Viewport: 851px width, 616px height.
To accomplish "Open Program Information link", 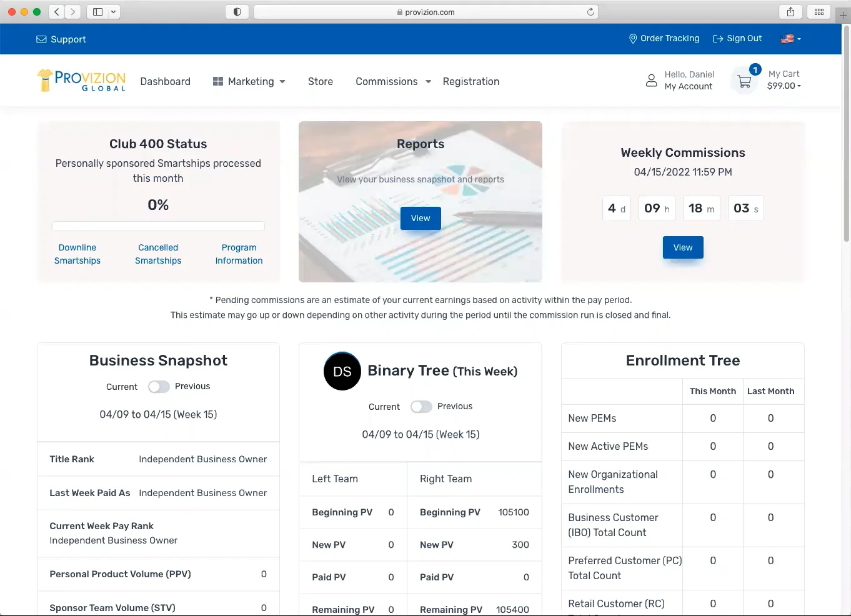I will (x=239, y=254).
